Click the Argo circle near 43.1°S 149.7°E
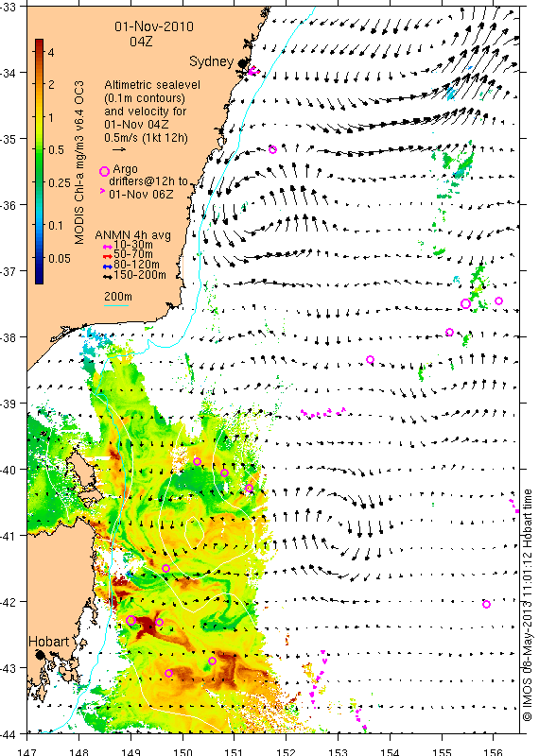The image size is (539, 756). (x=168, y=673)
